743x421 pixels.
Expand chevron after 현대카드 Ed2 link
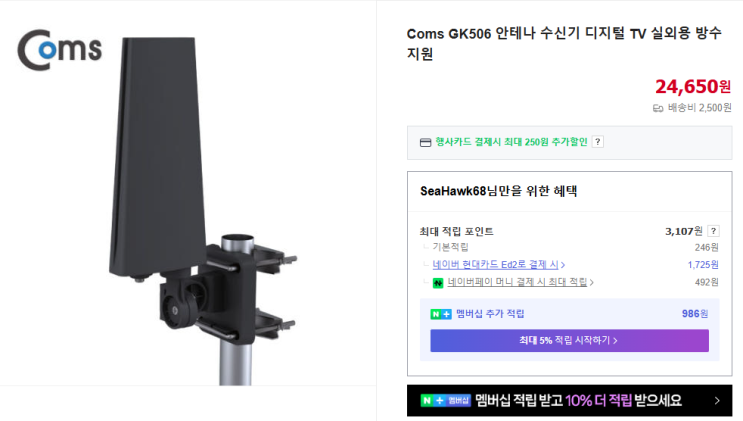coord(562,265)
